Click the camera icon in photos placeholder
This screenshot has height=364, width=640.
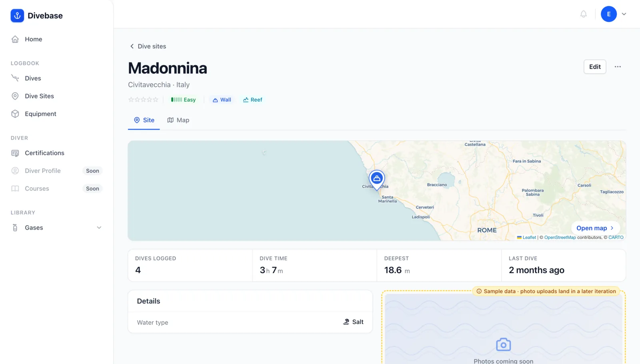[503, 344]
